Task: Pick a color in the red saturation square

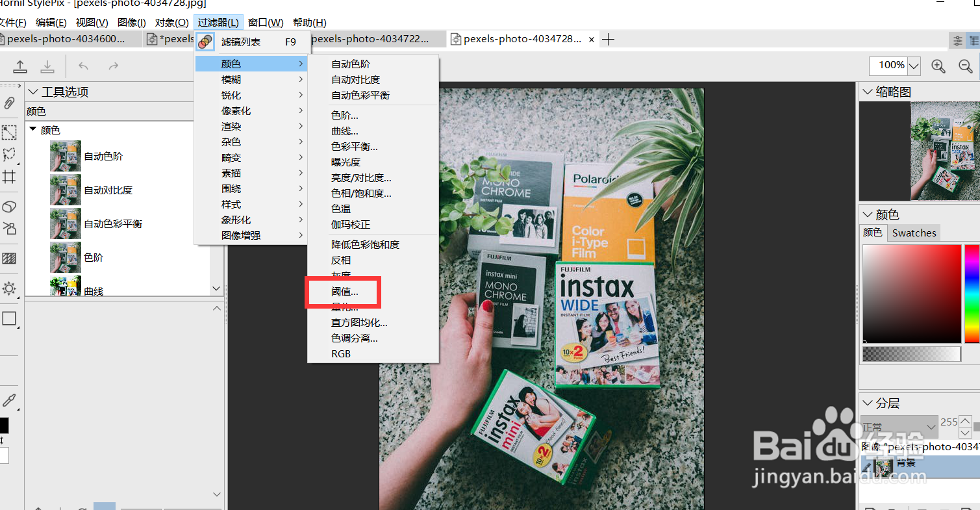Action: [912, 294]
